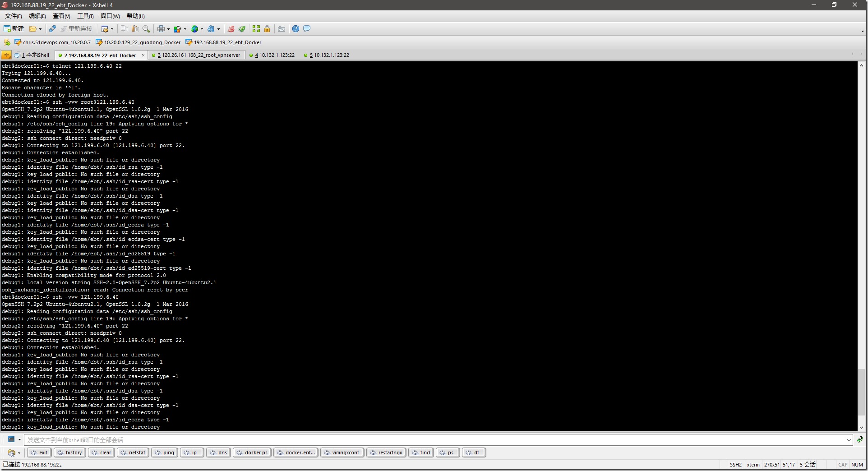Click the terminal scrollbar up arrow
The width and height of the screenshot is (868, 471).
coord(861,66)
